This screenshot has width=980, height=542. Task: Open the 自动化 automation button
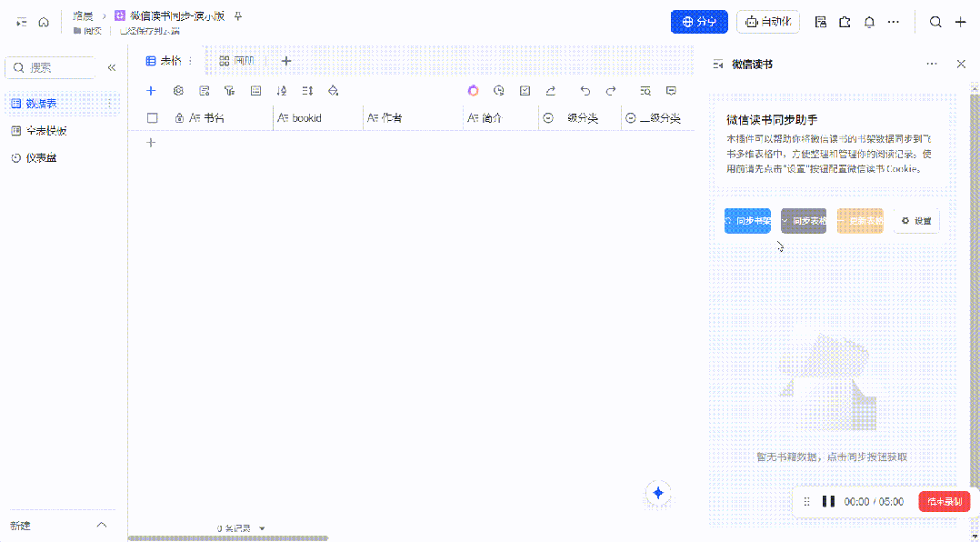[768, 22]
